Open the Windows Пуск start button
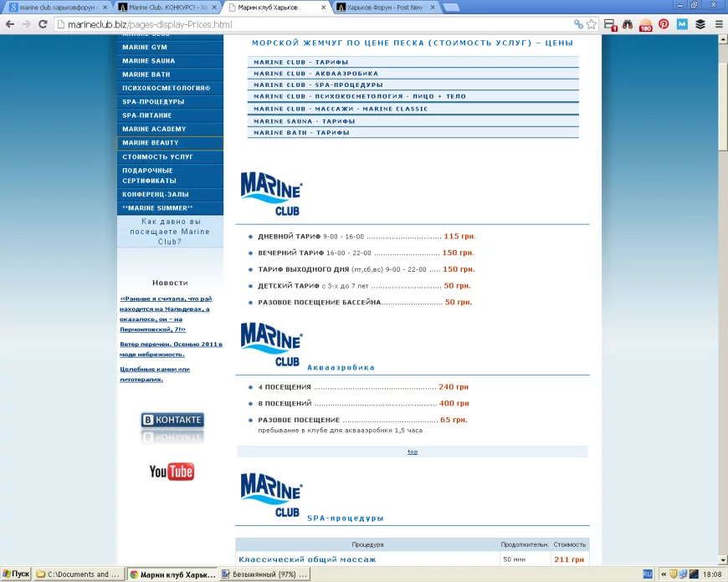The image size is (728, 582). (16, 574)
